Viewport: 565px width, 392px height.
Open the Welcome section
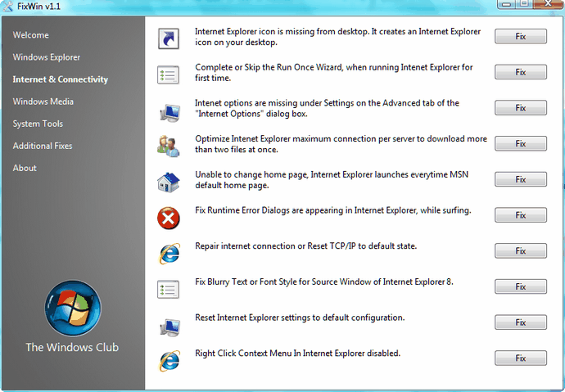pyautogui.click(x=30, y=35)
